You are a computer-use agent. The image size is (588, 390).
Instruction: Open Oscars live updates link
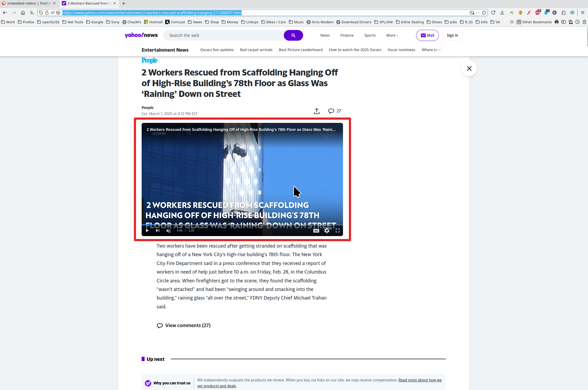(x=217, y=50)
